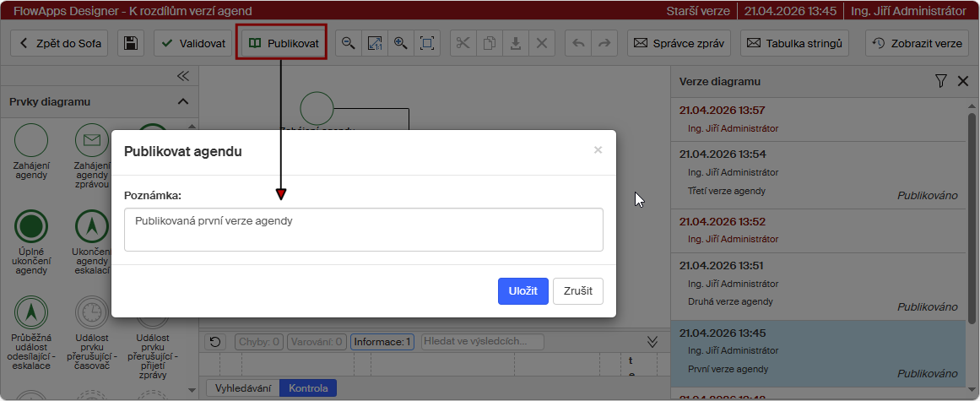Toggle the Informace: 1 filter

[x=382, y=342]
